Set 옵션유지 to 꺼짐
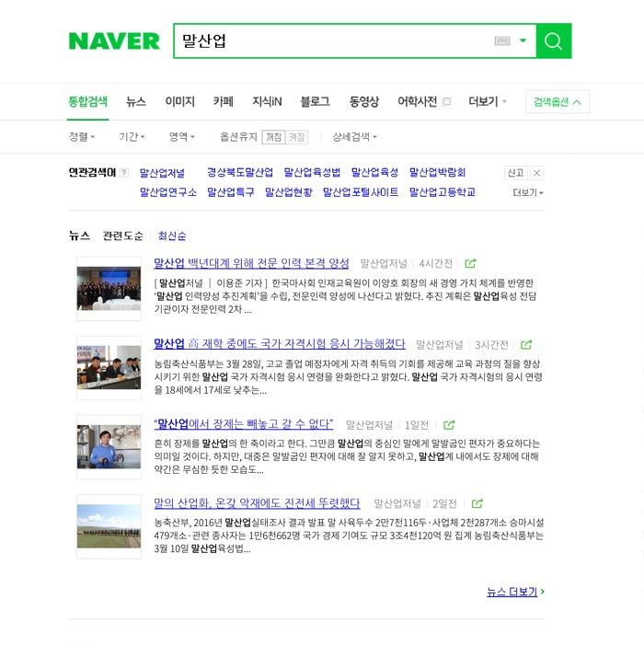The width and height of the screenshot is (644, 645). point(273,137)
